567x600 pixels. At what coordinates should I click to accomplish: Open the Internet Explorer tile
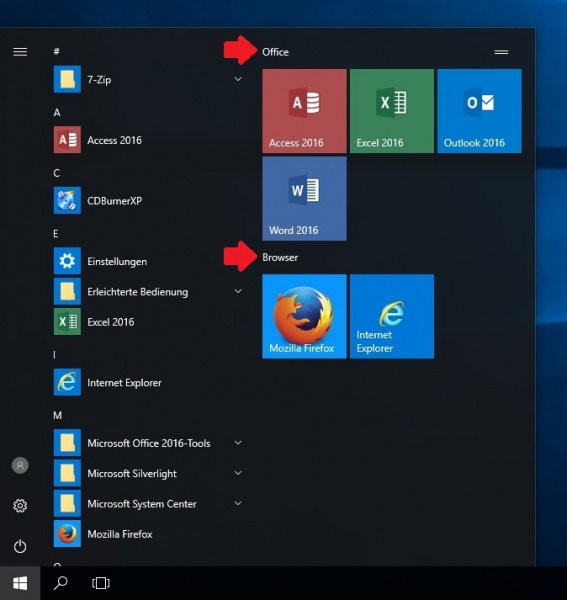point(392,316)
